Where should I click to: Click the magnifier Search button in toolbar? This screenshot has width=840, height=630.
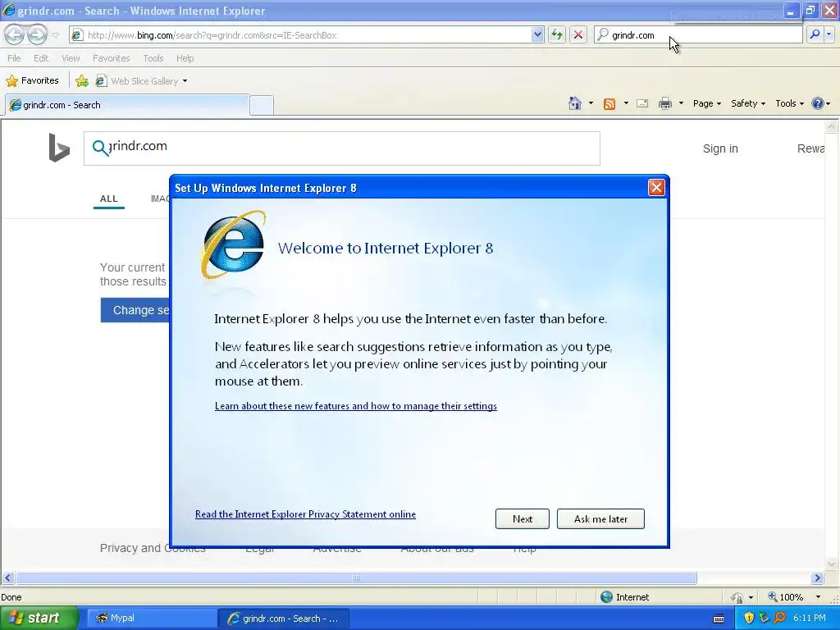[815, 34]
